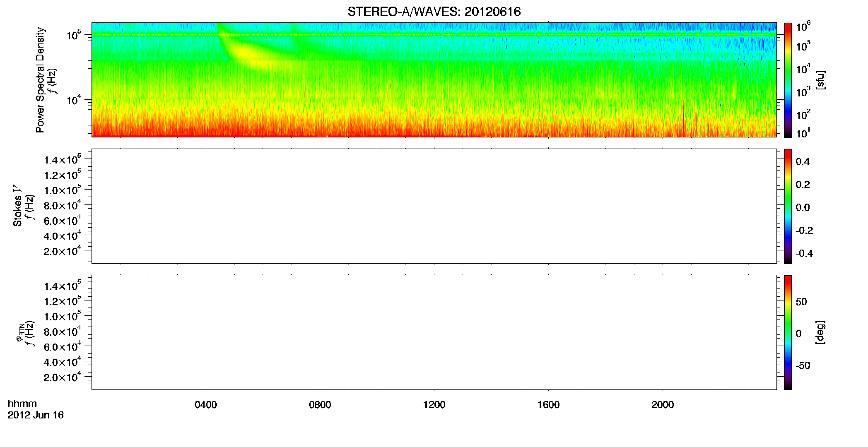Select the 0800 time tick label

(320, 405)
